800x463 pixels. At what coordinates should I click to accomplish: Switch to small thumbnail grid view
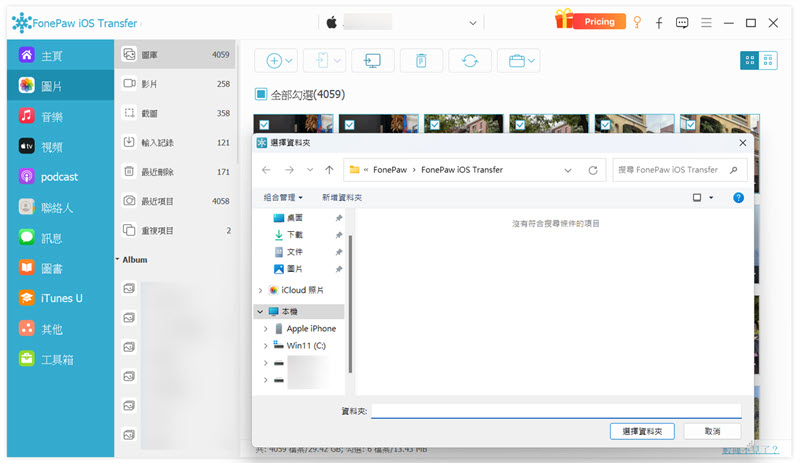(x=768, y=60)
